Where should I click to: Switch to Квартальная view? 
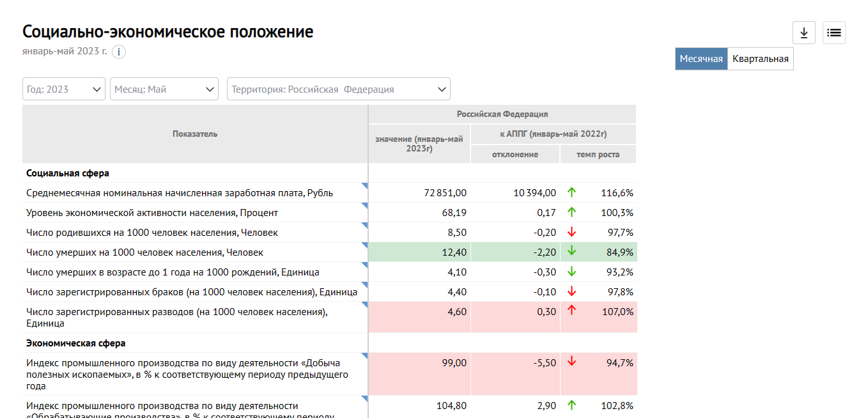[x=760, y=59]
